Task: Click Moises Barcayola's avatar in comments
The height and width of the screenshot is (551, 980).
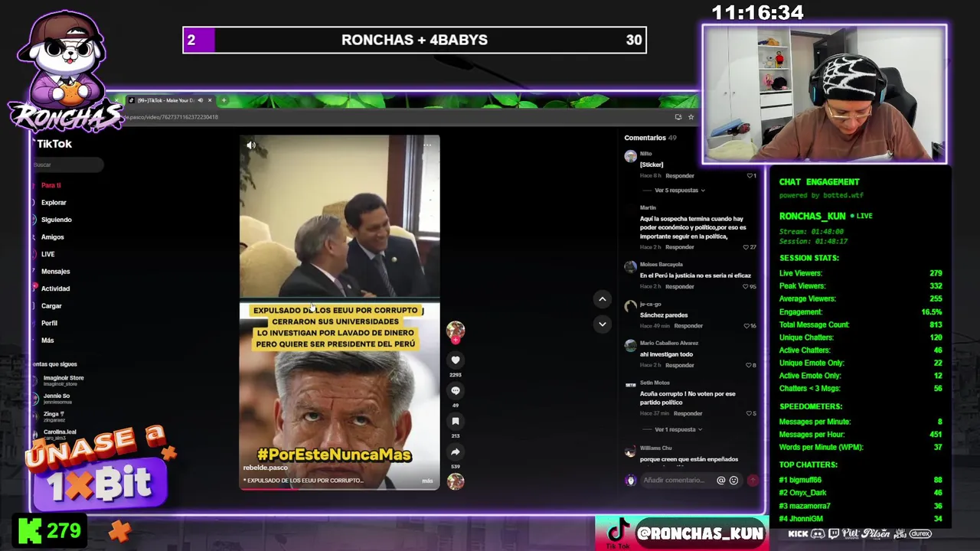Action: coord(630,267)
